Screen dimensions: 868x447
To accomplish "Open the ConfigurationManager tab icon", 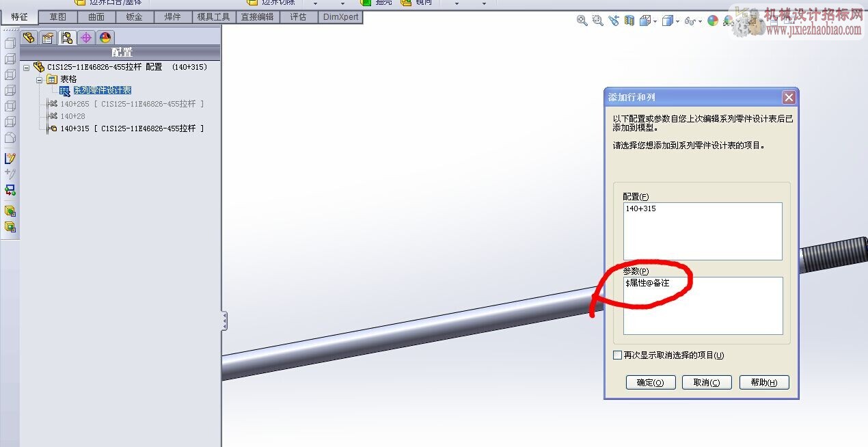I will [66, 38].
